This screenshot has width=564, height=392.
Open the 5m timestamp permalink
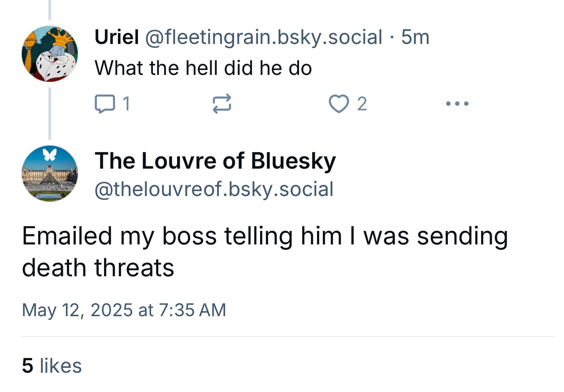pos(415,37)
